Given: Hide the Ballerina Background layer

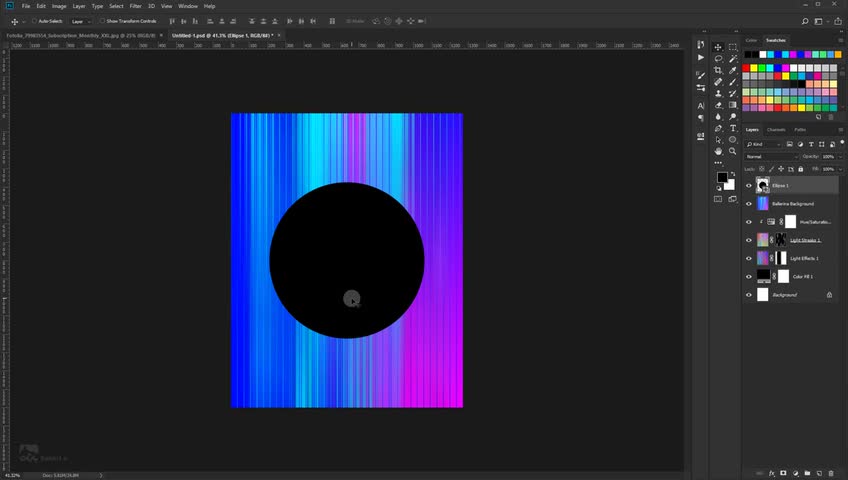Looking at the screenshot, I should pos(749,204).
